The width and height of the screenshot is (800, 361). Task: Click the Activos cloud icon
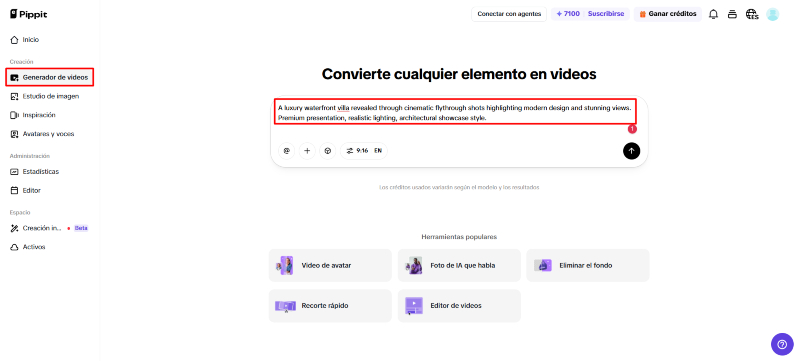pyautogui.click(x=14, y=247)
